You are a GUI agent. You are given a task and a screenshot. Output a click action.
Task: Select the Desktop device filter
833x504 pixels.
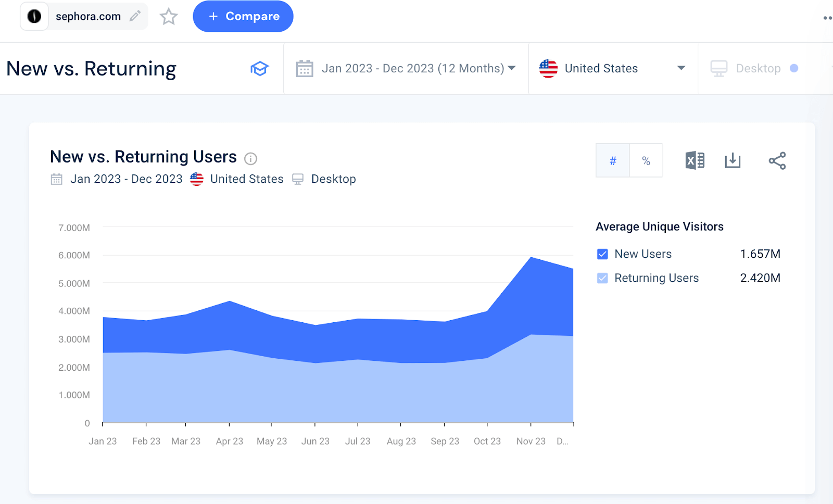[x=758, y=69]
